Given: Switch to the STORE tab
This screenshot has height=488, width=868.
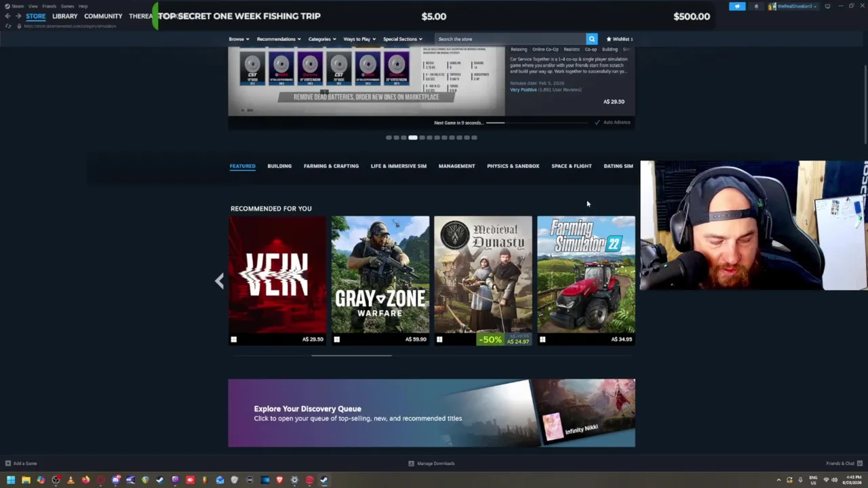Looking at the screenshot, I should pos(36,16).
